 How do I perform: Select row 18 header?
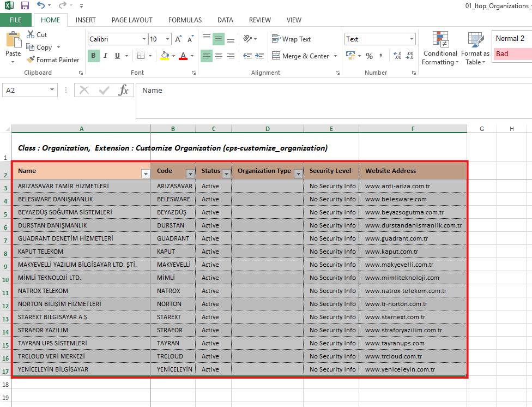pyautogui.click(x=5, y=384)
